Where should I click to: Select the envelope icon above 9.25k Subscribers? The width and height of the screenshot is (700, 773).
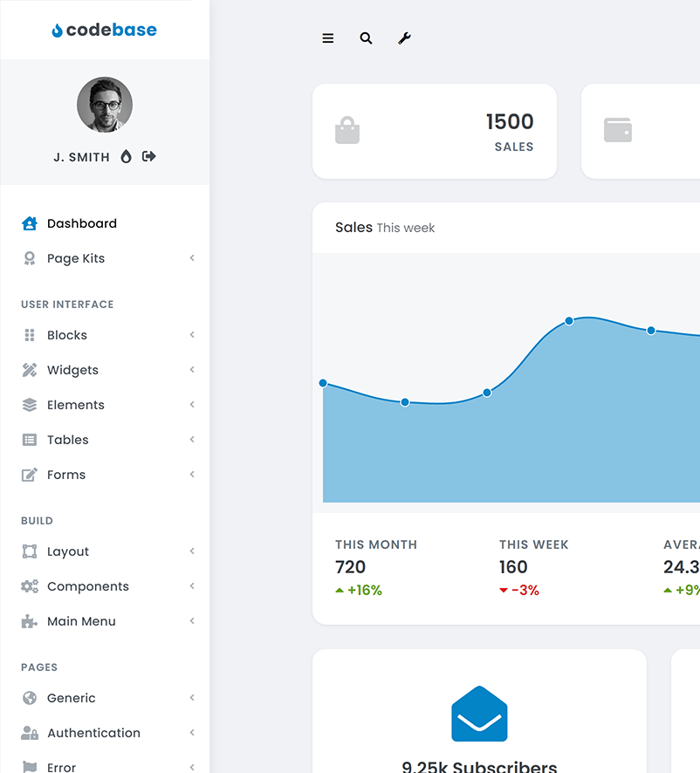click(479, 715)
